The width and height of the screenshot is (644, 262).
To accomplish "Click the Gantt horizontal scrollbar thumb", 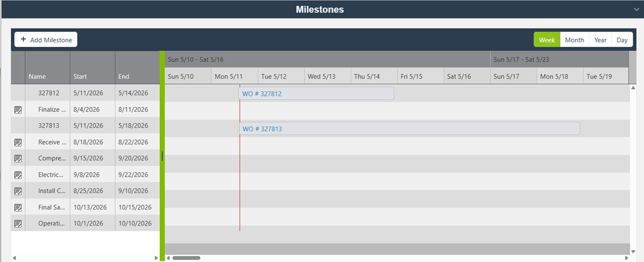I will click(186, 258).
